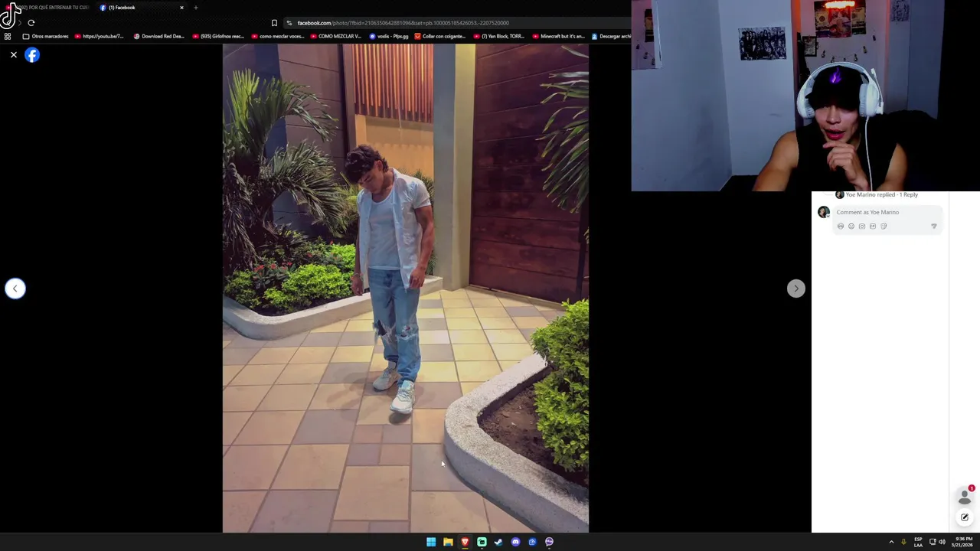Open the emoji picker in comment box
980x551 pixels.
(851, 226)
